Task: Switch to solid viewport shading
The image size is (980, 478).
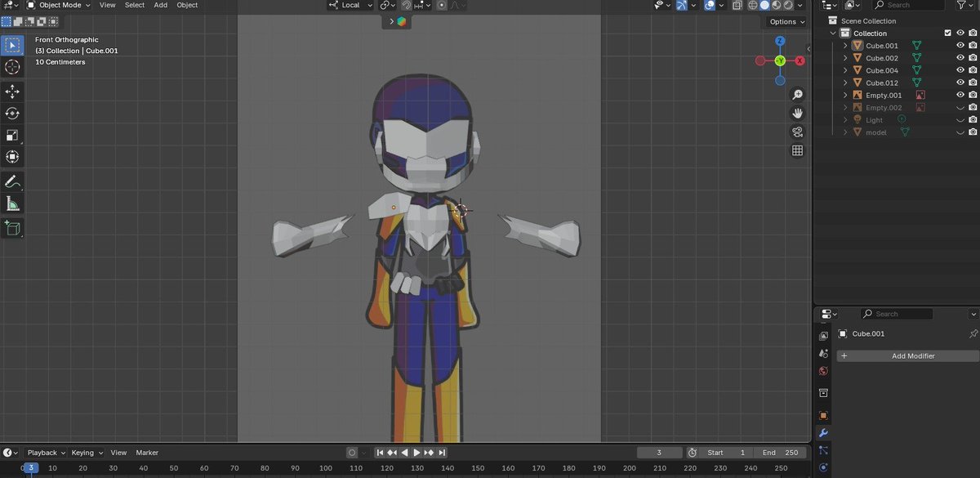Action: [764, 5]
